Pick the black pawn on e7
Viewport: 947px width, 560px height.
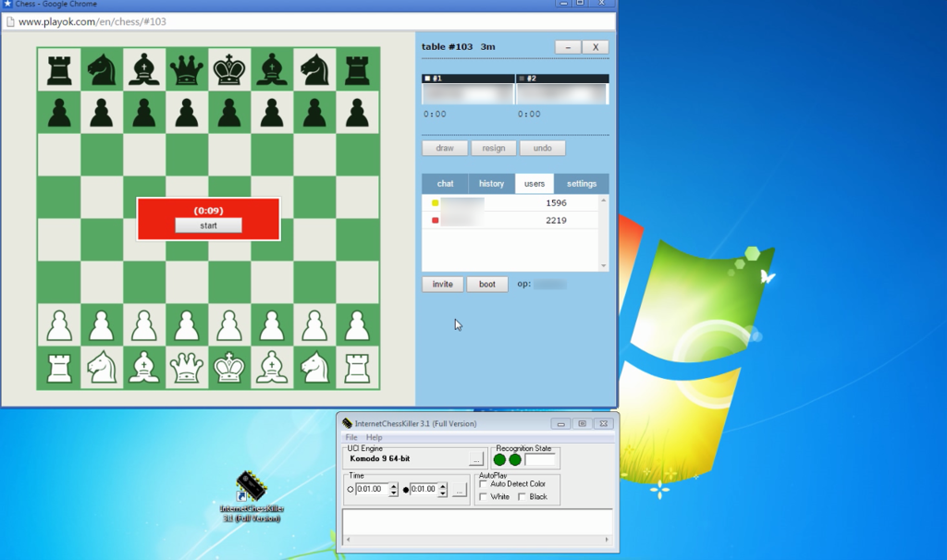229,112
